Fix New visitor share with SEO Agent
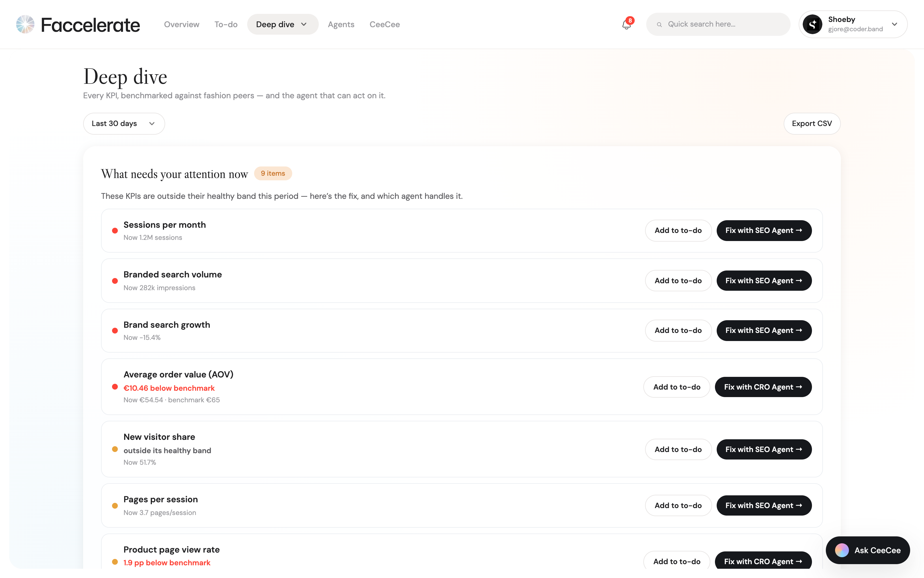The image size is (924, 578). pyautogui.click(x=764, y=449)
